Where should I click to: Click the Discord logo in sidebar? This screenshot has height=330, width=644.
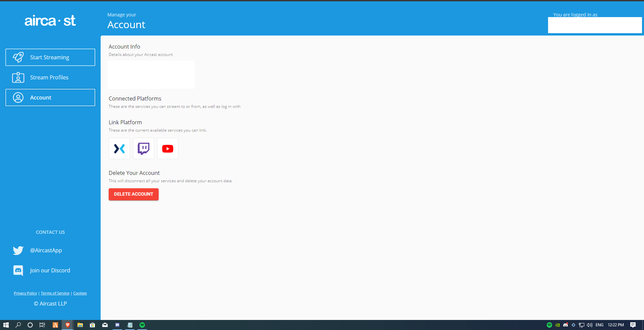tap(18, 270)
